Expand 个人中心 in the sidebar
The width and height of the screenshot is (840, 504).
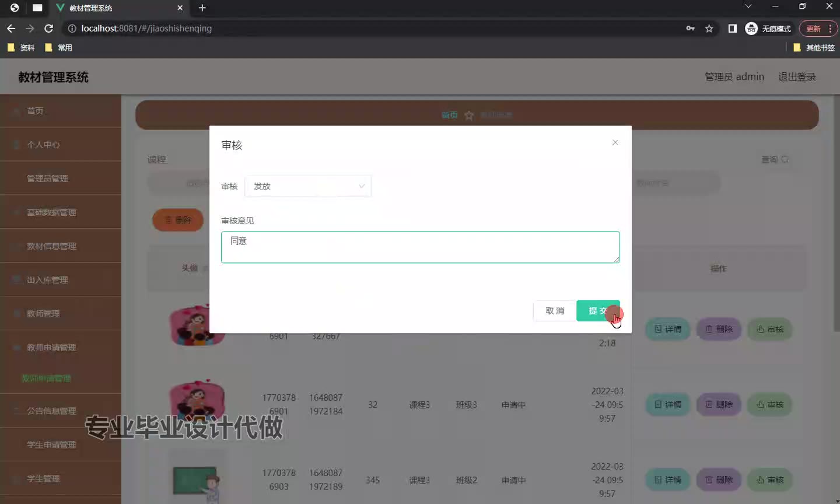(x=61, y=145)
